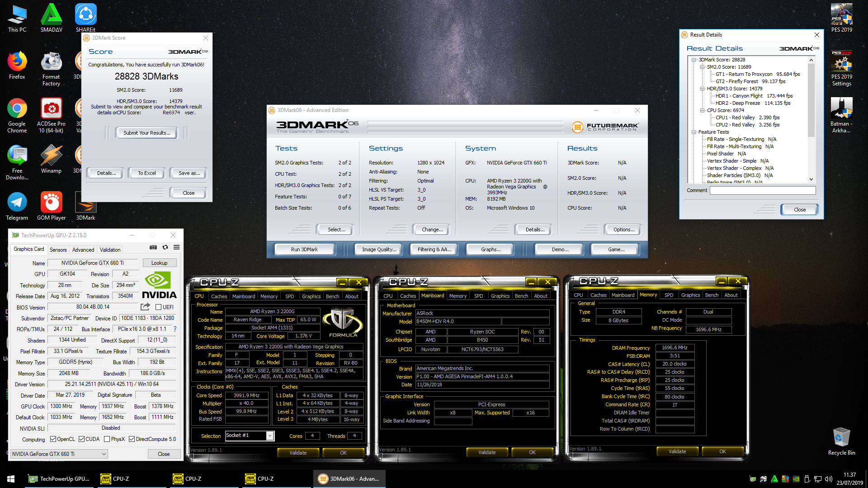Launch Google Chrome from the desktop

(x=17, y=115)
